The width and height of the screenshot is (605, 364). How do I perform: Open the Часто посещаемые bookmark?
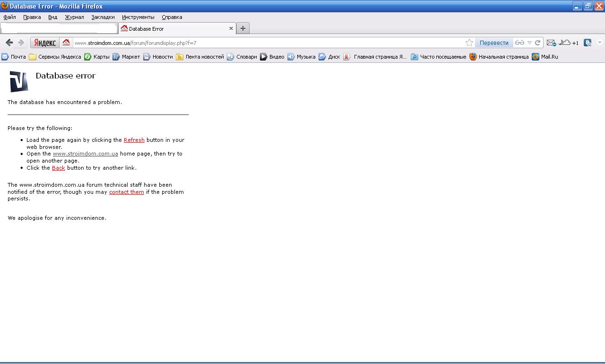pos(439,57)
